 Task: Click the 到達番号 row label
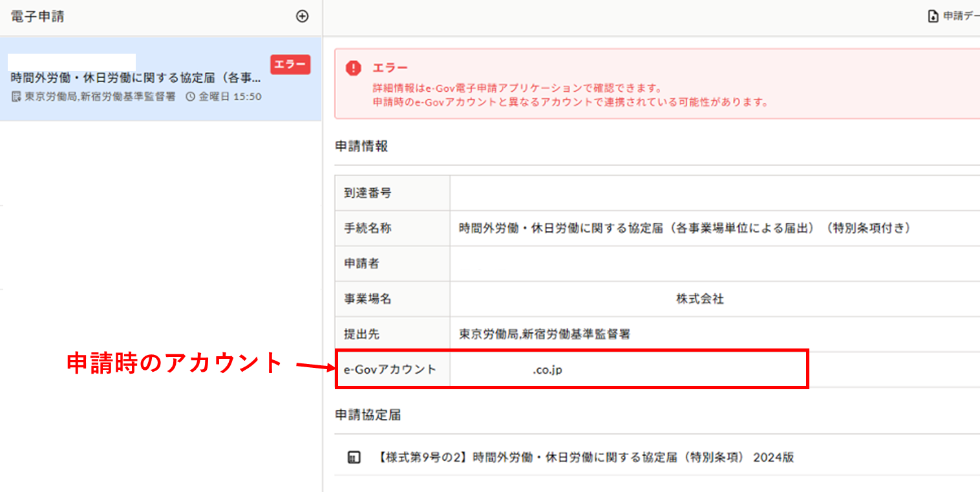367,193
